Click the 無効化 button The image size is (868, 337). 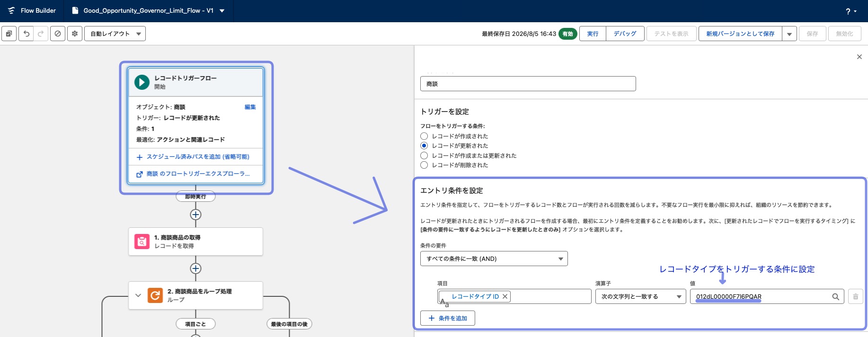(845, 34)
